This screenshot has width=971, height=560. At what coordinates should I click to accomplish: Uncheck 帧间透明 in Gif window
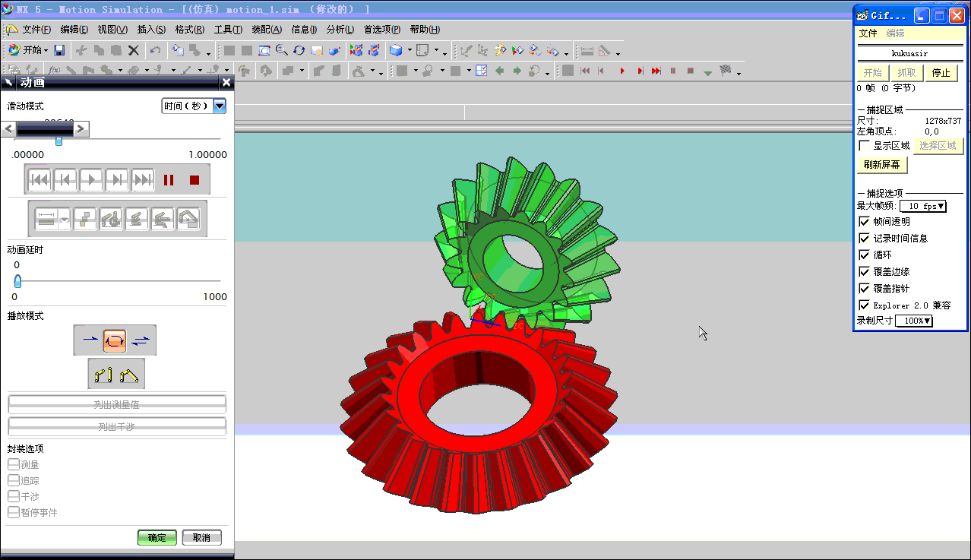864,222
